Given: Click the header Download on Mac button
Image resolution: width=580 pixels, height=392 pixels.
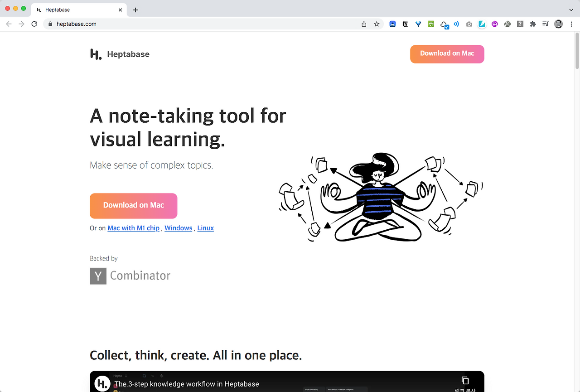Looking at the screenshot, I should [447, 54].
